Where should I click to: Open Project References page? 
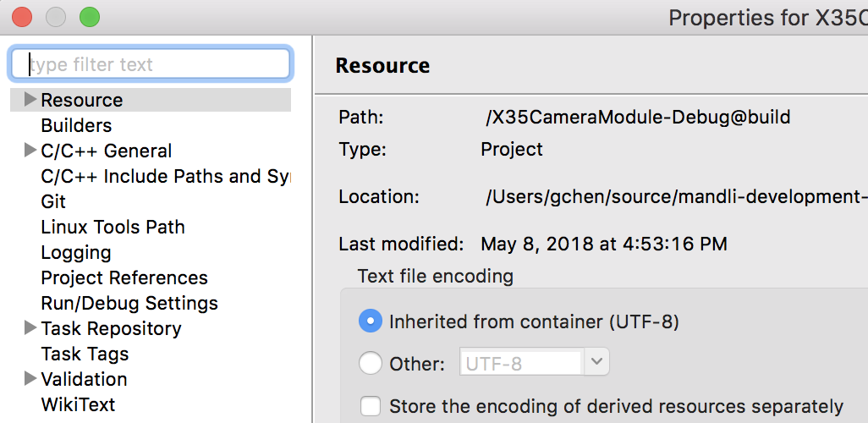tap(124, 277)
